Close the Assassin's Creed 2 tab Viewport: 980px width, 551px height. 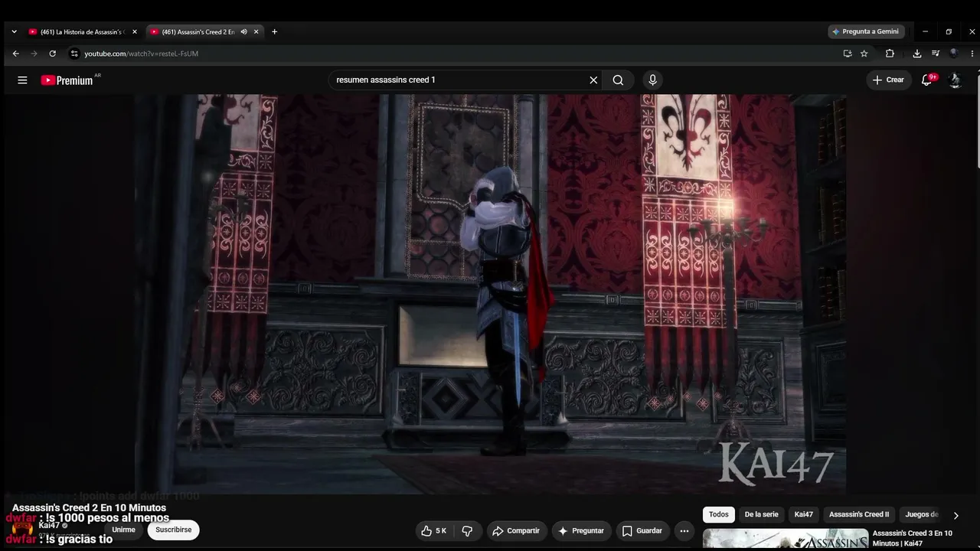pyautogui.click(x=256, y=31)
